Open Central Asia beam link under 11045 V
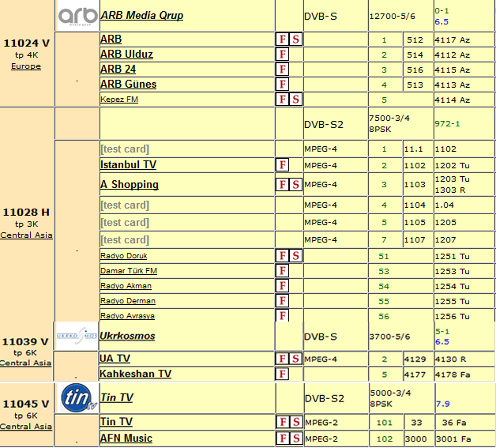The width and height of the screenshot is (496, 448). 26,427
